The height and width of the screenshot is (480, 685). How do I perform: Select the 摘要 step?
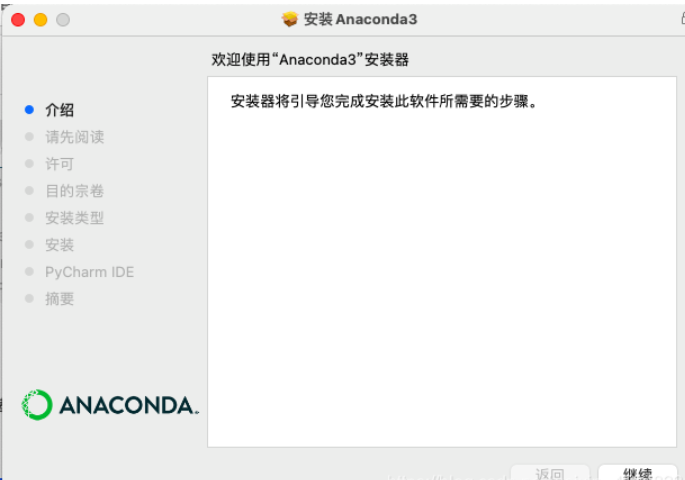[59, 299]
